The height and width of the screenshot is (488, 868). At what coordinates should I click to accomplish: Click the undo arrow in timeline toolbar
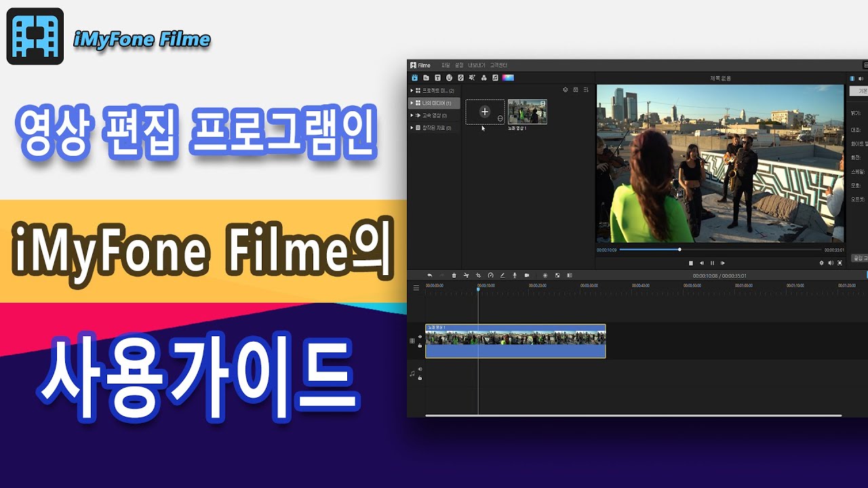pos(429,275)
